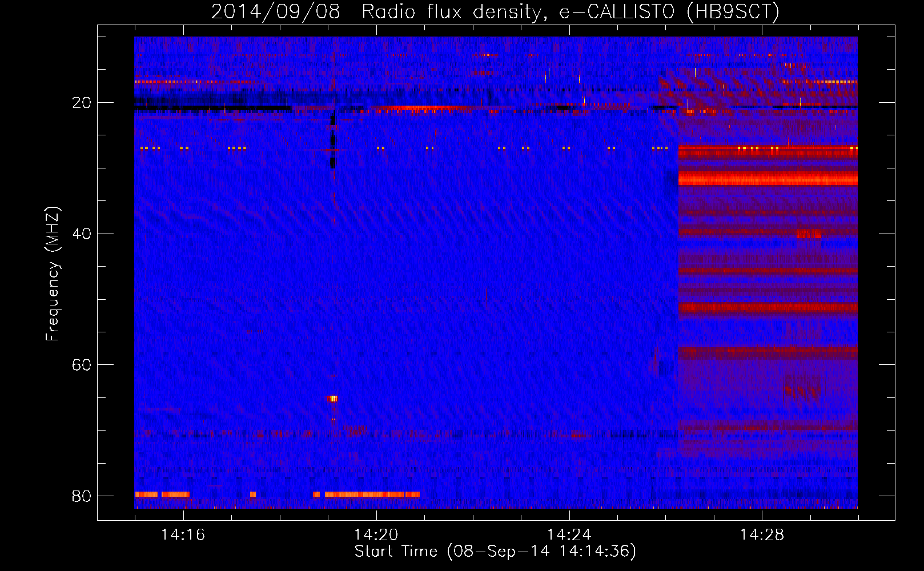
Task: Click the bright yellow burst spot near 65 MHz
Action: coord(333,399)
